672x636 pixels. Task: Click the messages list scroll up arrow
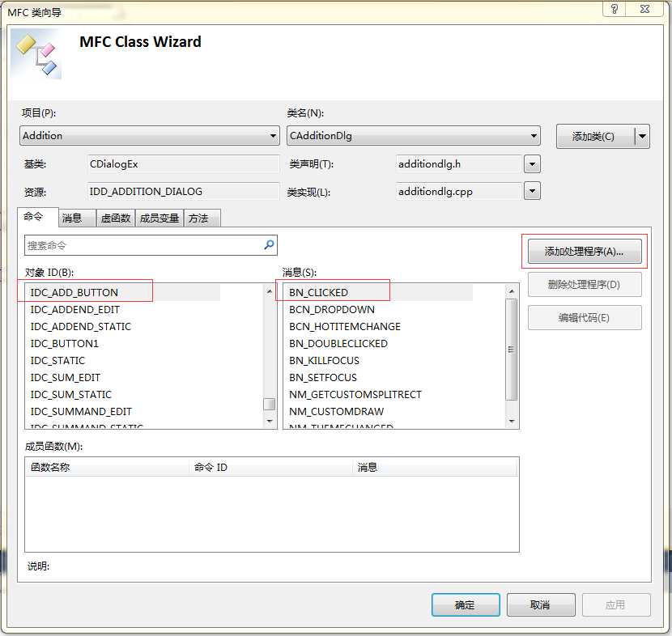(x=511, y=291)
